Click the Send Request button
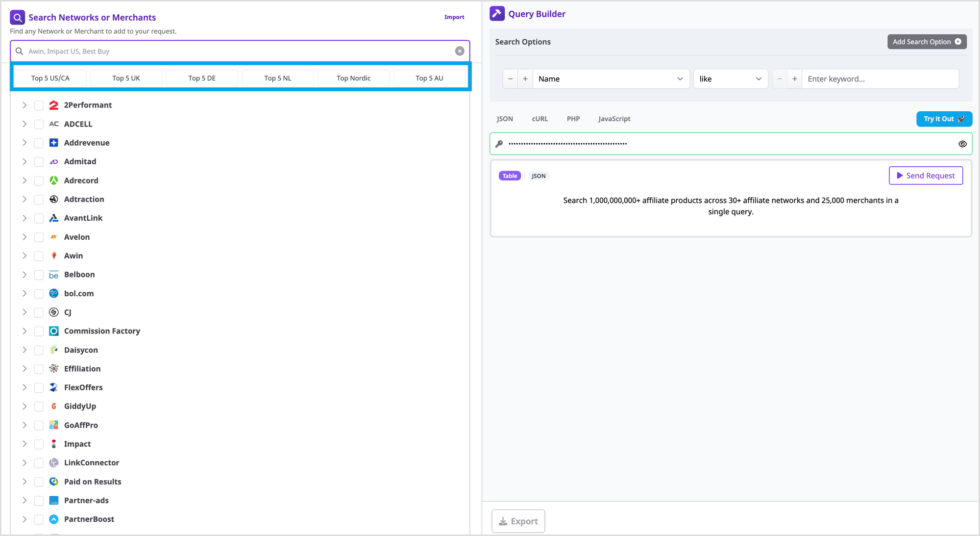 pos(925,176)
